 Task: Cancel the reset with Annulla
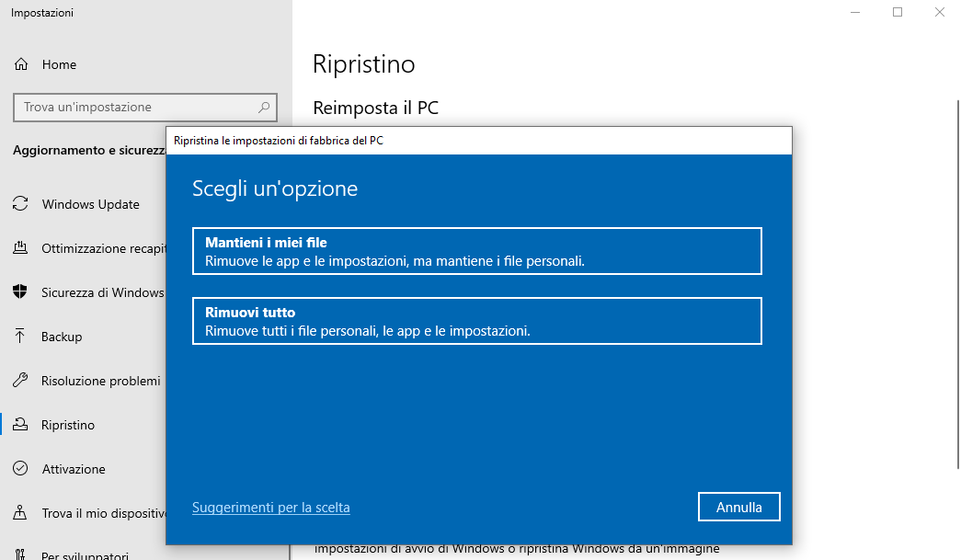(x=738, y=506)
